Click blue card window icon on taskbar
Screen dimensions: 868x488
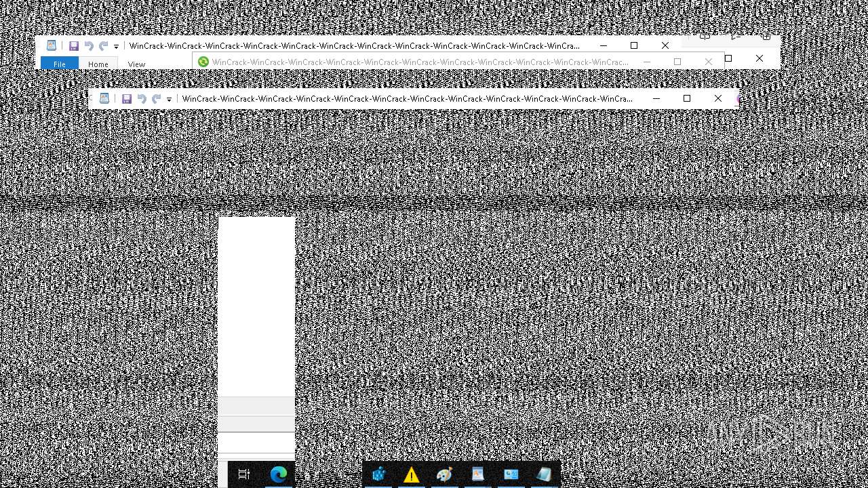511,474
